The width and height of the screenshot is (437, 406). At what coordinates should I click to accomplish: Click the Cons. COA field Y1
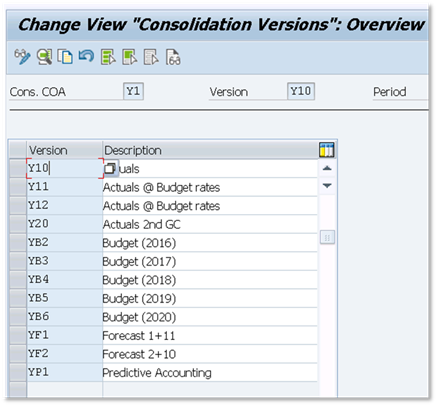[x=133, y=91]
